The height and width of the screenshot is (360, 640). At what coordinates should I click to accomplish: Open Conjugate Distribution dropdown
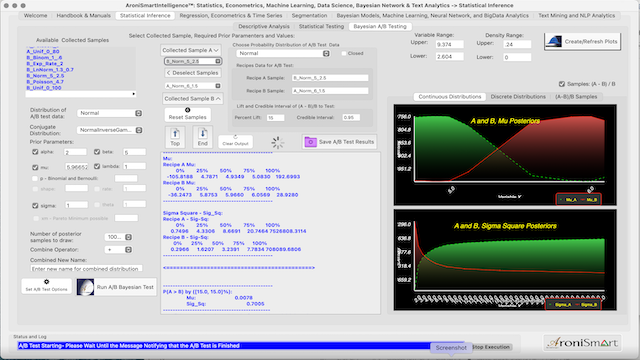click(110, 130)
